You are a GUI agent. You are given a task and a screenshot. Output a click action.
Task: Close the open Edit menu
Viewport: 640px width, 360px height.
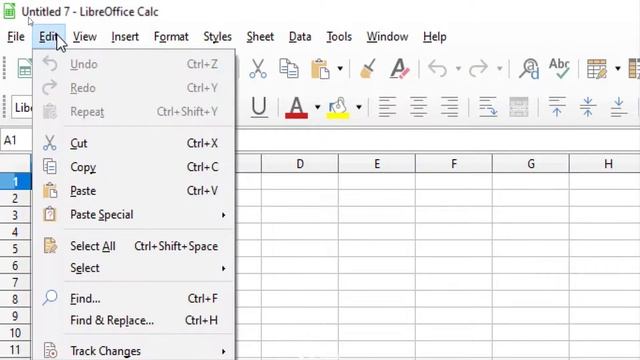[x=49, y=37]
